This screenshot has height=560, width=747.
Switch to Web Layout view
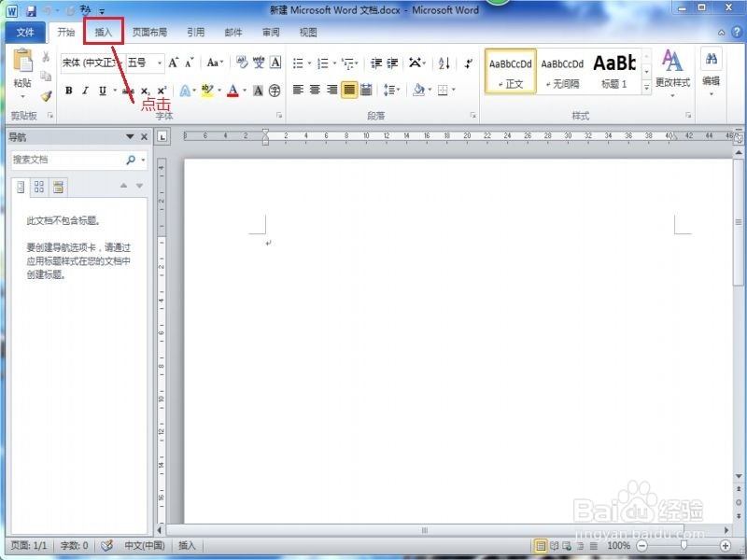pos(567,546)
